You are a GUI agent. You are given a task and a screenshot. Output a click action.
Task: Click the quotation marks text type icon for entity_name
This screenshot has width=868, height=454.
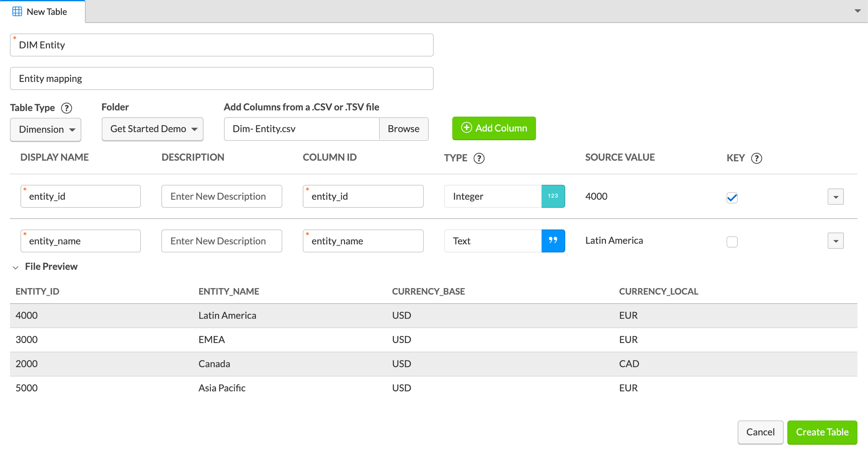coord(553,241)
